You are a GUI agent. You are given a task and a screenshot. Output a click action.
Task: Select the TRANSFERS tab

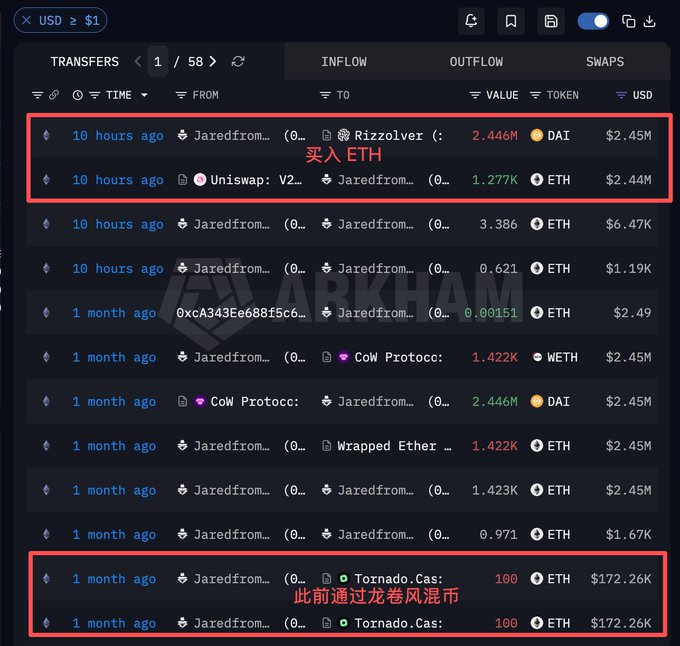tap(85, 62)
